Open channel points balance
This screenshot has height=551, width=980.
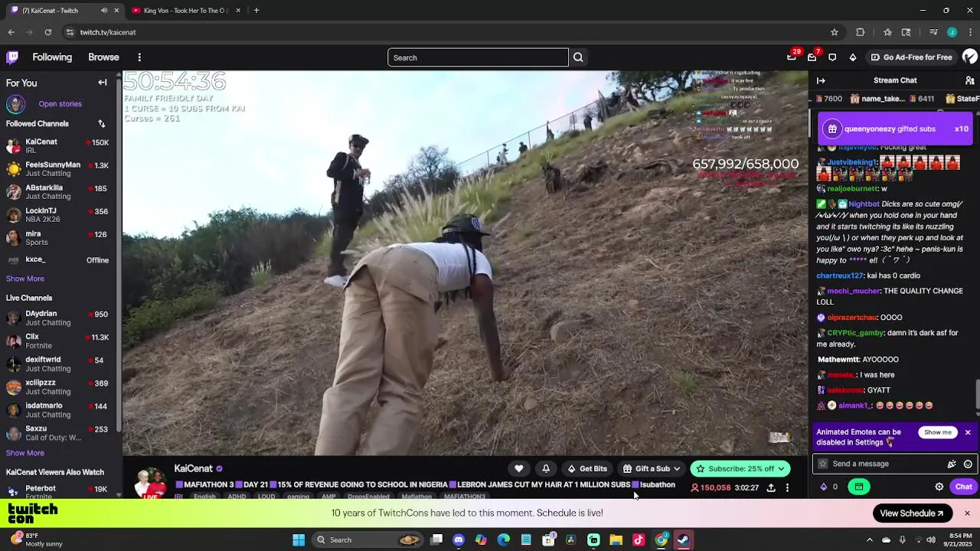click(x=829, y=487)
